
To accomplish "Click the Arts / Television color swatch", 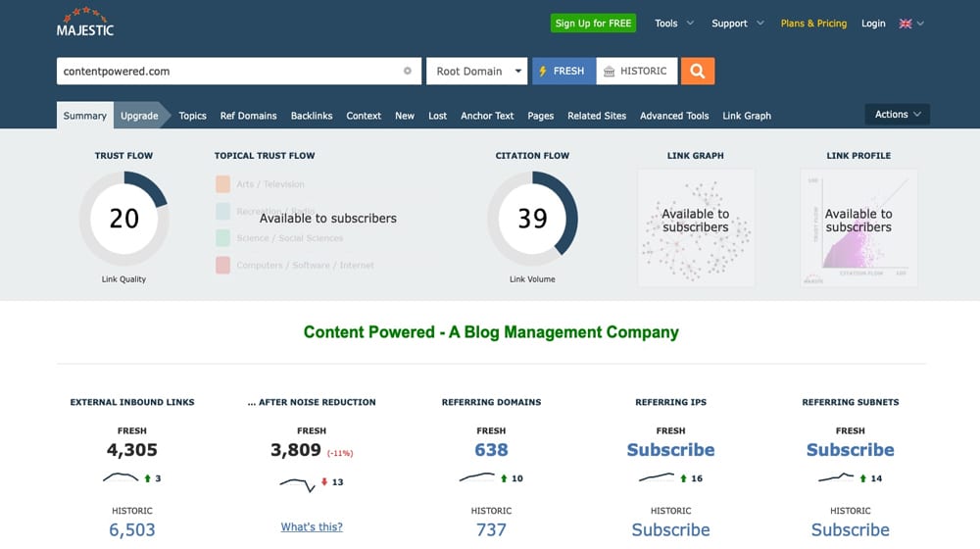I will [x=222, y=184].
